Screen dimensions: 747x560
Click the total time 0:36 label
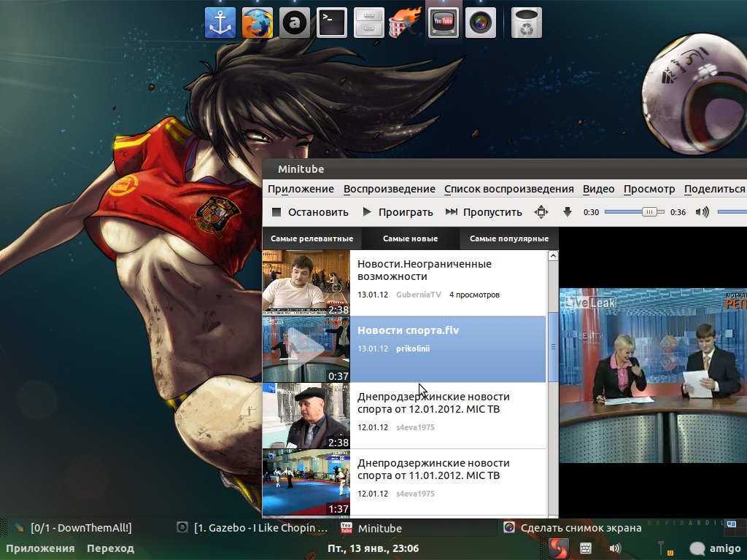tap(678, 212)
